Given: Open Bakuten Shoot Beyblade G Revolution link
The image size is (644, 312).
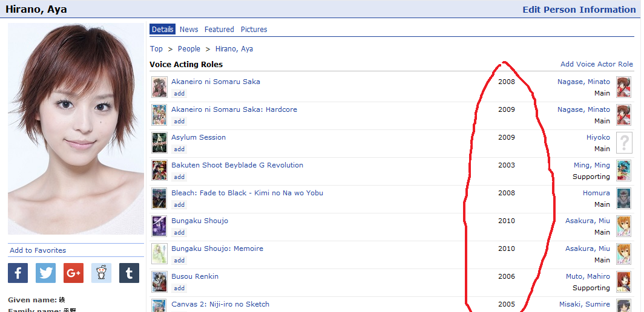Looking at the screenshot, I should pos(237,165).
